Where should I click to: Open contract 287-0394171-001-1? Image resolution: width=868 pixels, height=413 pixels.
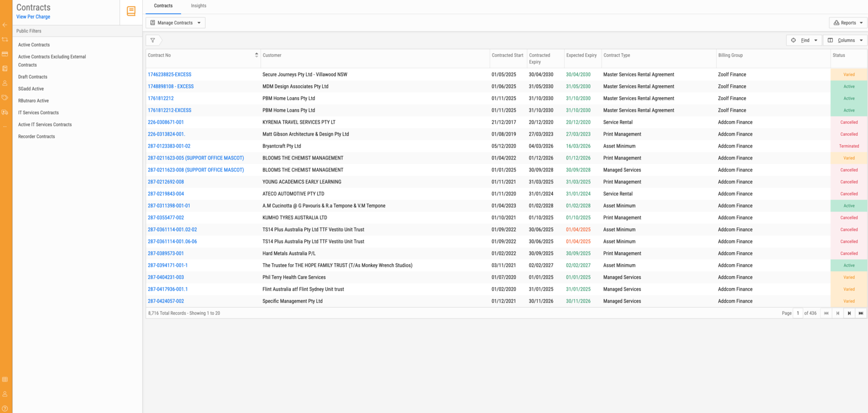(x=168, y=265)
